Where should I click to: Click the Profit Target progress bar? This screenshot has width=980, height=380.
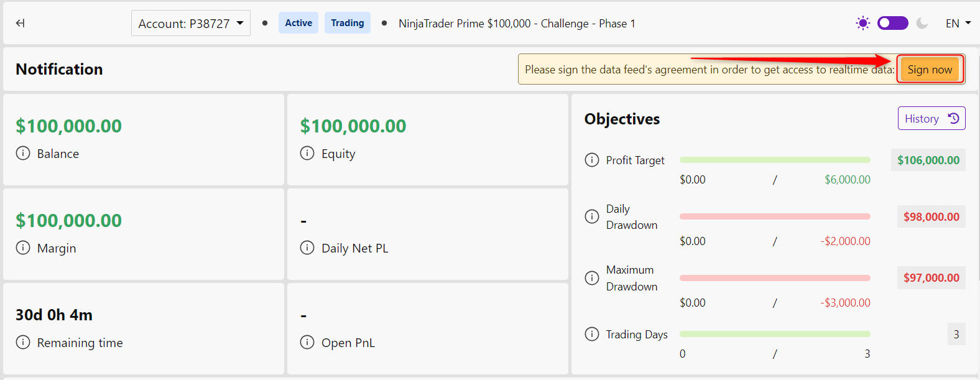[x=775, y=160]
